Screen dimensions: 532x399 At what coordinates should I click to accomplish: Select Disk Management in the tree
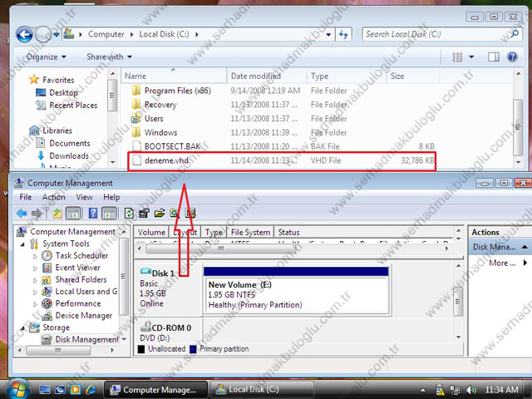(x=86, y=339)
